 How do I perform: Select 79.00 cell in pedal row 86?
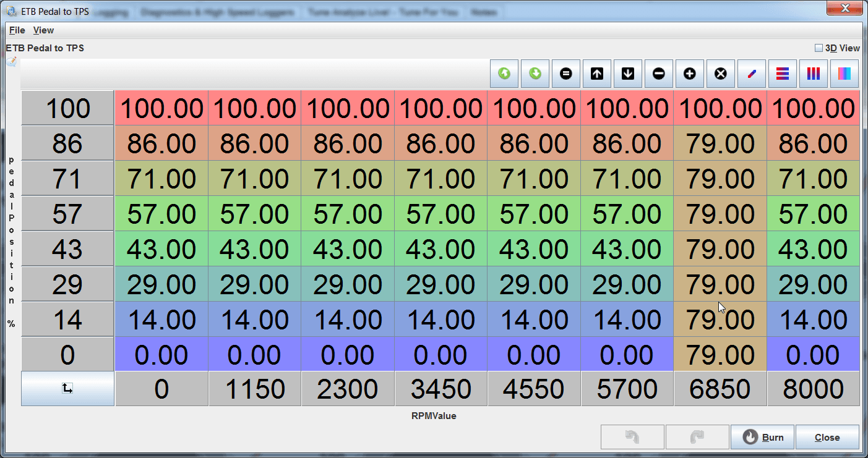pos(720,143)
